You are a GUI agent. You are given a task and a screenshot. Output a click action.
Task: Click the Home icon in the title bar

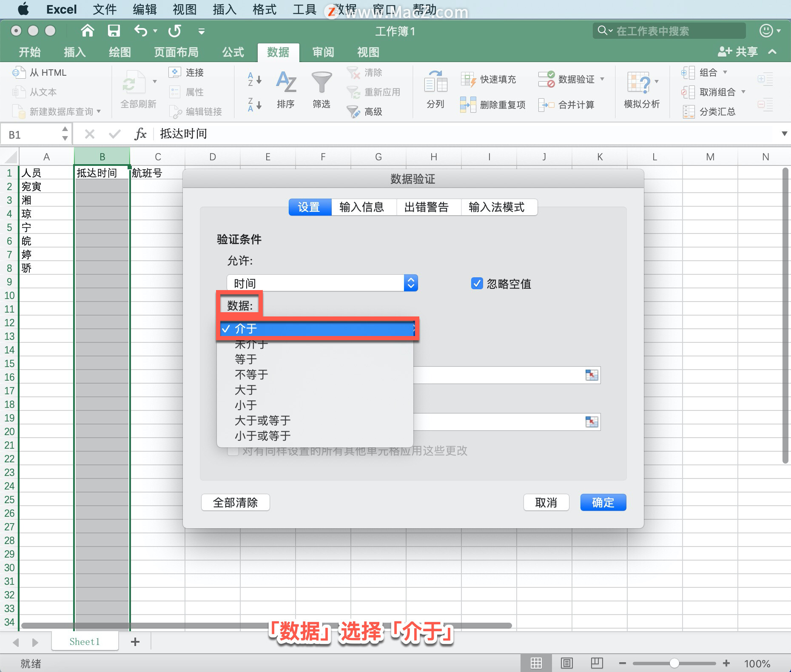[87, 31]
